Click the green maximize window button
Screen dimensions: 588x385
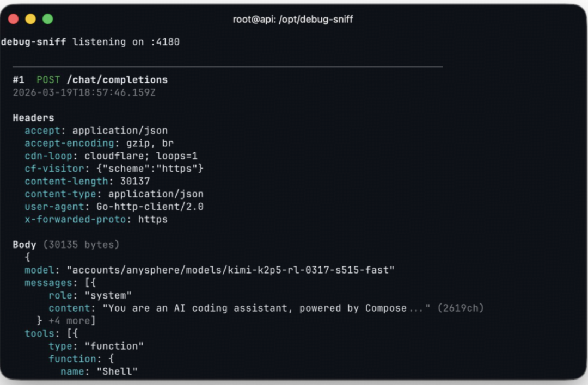point(47,19)
